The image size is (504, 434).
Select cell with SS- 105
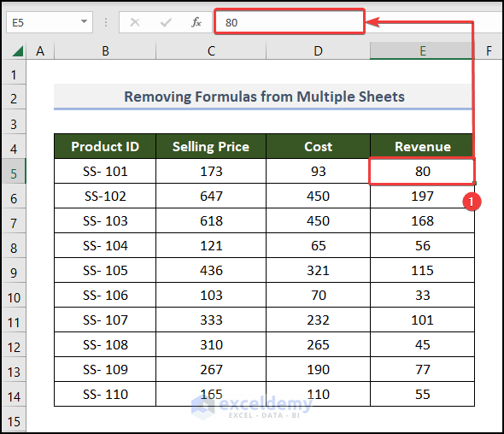point(105,270)
